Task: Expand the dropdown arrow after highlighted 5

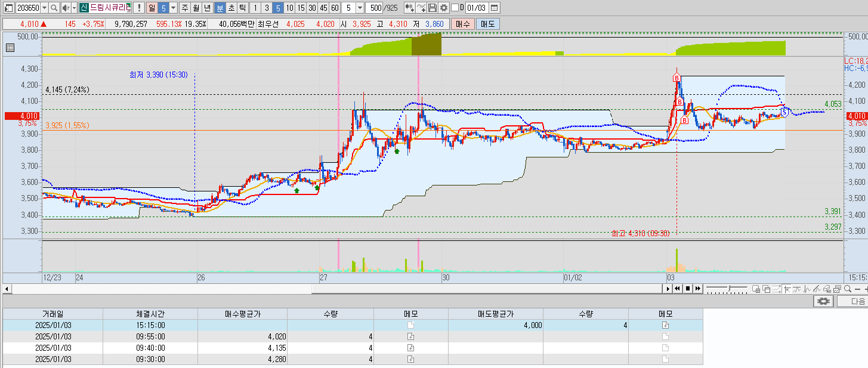Action: (x=173, y=8)
